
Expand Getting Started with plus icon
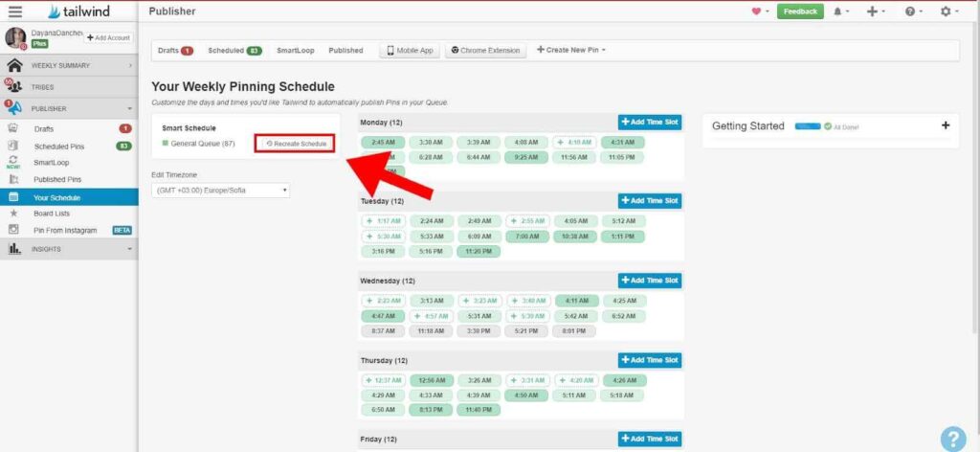946,125
